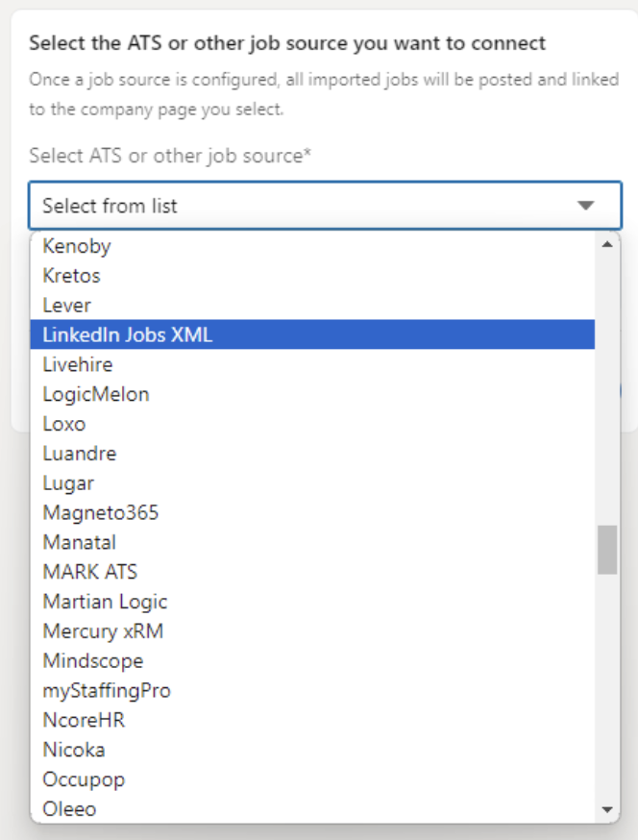This screenshot has width=638, height=840.
Task: Pick myStaffingPro as ATS
Action: (x=107, y=690)
